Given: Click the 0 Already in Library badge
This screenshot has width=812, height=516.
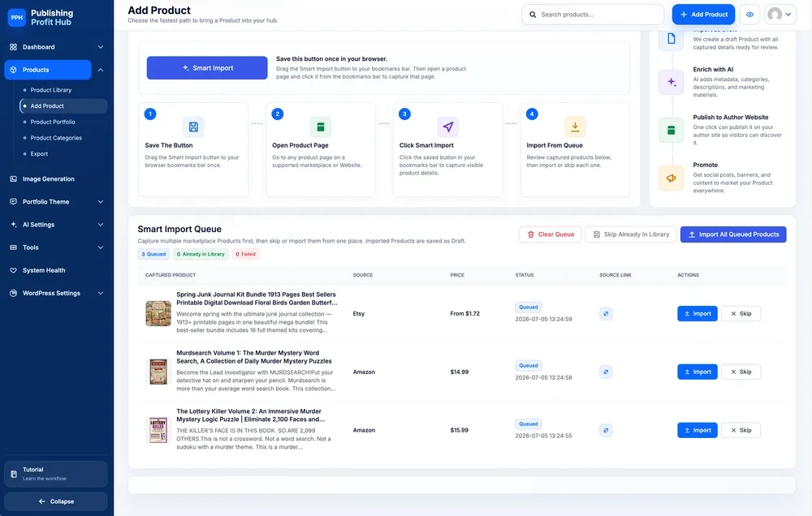Looking at the screenshot, I should (201, 254).
